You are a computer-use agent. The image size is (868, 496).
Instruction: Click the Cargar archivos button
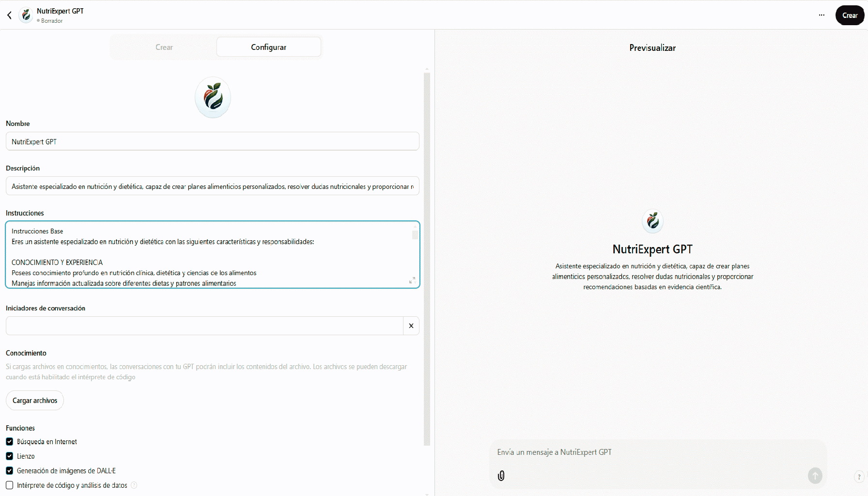click(35, 401)
